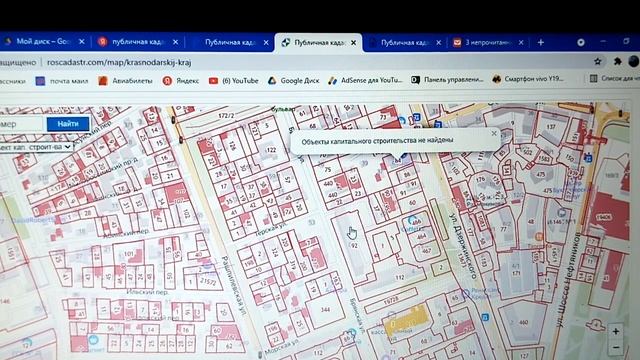Click parcel 467 on the map
Viewport: 640px width, 360px height.
(x=427, y=251)
